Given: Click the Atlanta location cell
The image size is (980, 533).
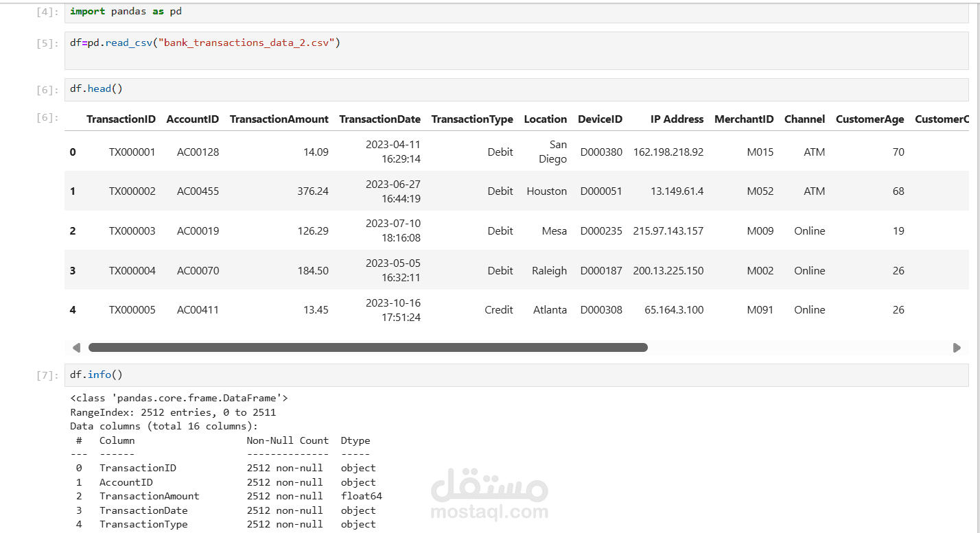Looking at the screenshot, I should pos(550,310).
